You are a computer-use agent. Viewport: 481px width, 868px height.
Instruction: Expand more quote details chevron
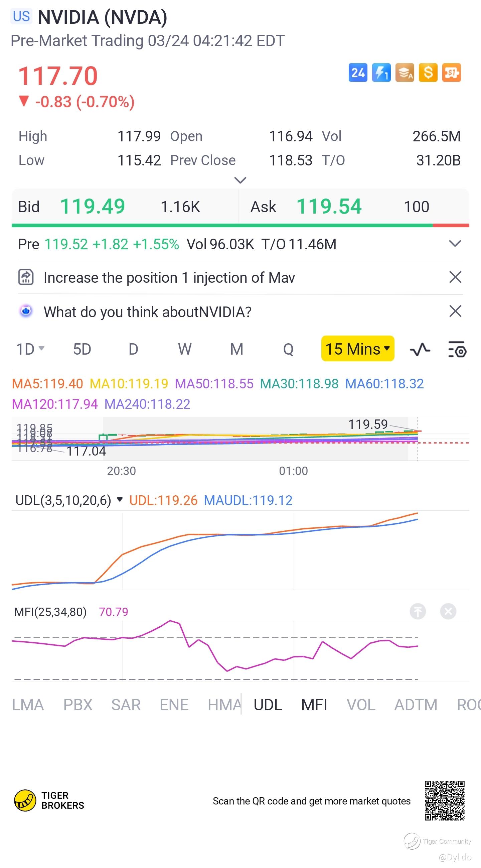click(240, 180)
